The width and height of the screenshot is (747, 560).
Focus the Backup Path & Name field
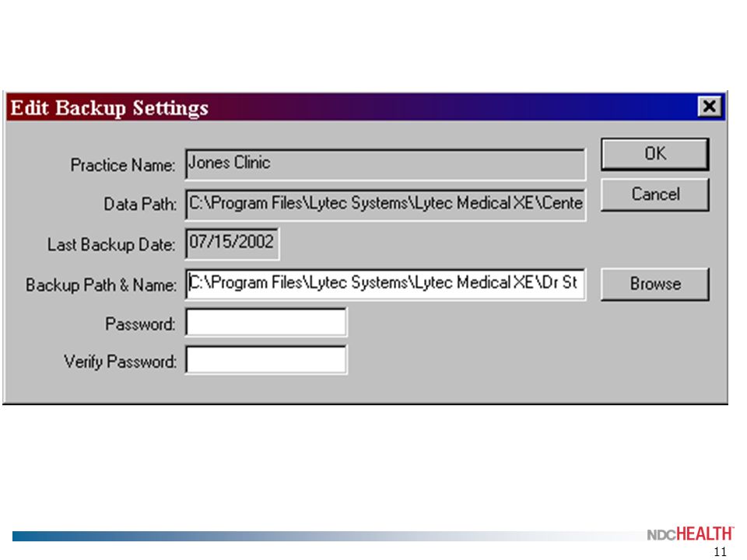[385, 284]
